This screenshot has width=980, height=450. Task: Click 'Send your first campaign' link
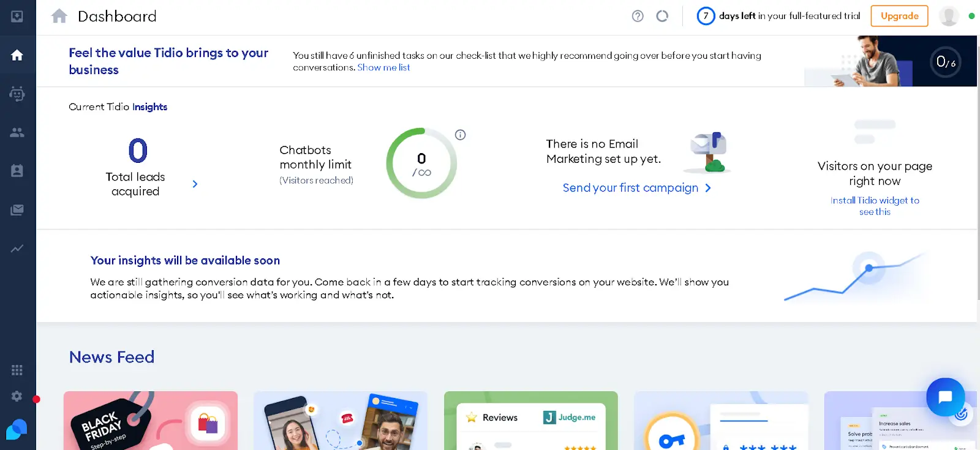pos(630,188)
